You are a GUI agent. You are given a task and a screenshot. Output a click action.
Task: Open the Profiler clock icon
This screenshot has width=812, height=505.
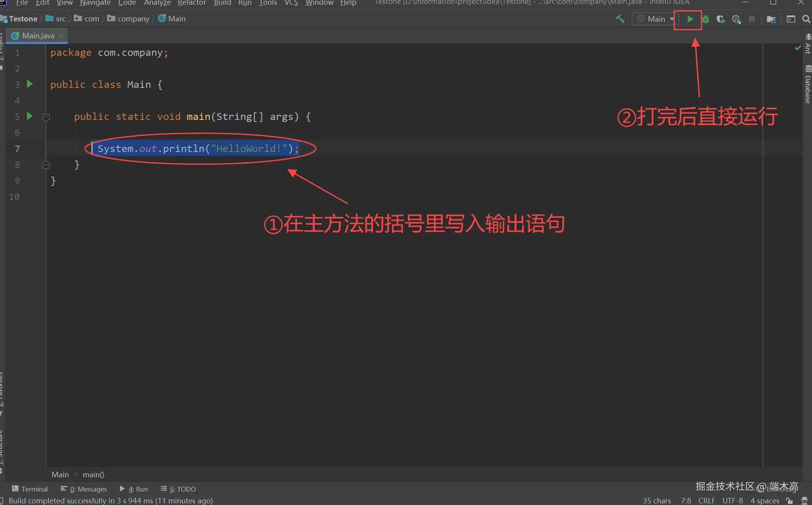tap(737, 19)
